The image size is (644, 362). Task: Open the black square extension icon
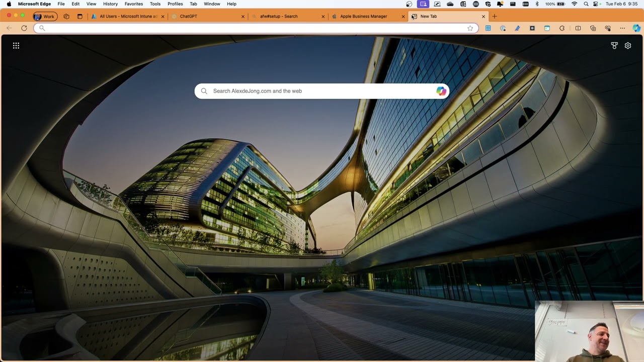point(532,28)
